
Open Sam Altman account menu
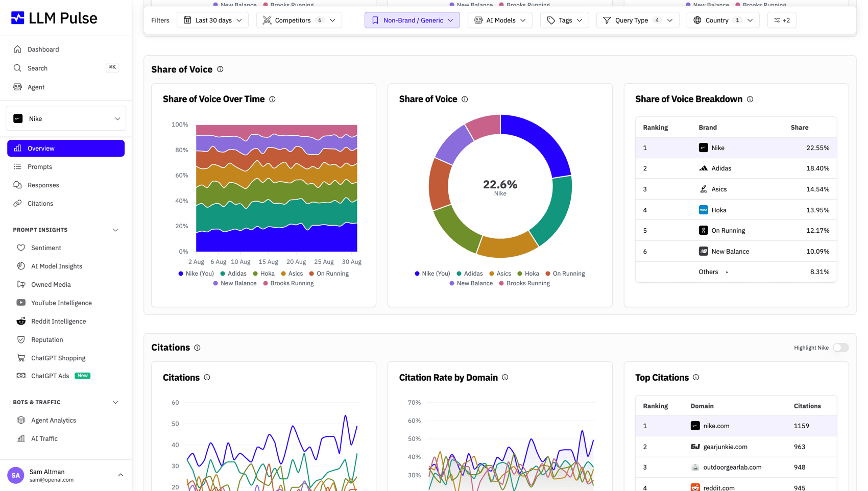[66, 476]
